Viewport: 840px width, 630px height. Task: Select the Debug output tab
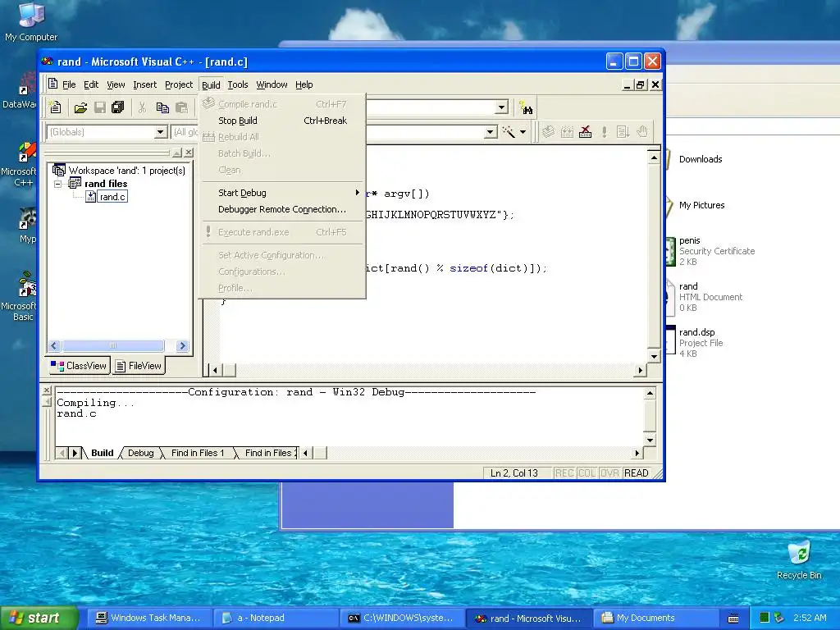(140, 453)
